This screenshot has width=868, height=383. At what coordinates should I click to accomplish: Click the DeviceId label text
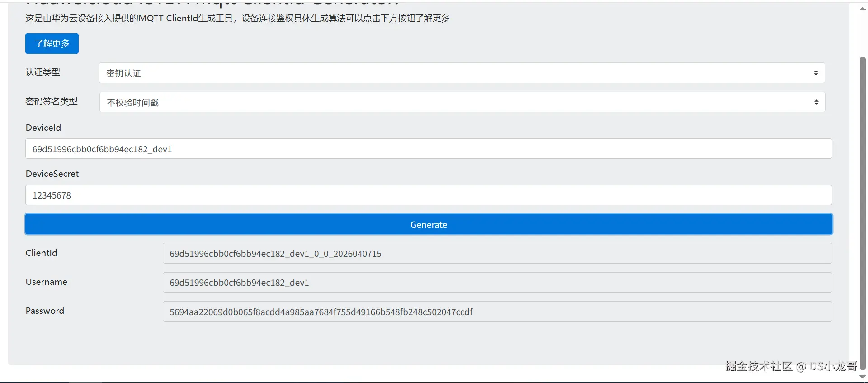[x=43, y=128]
